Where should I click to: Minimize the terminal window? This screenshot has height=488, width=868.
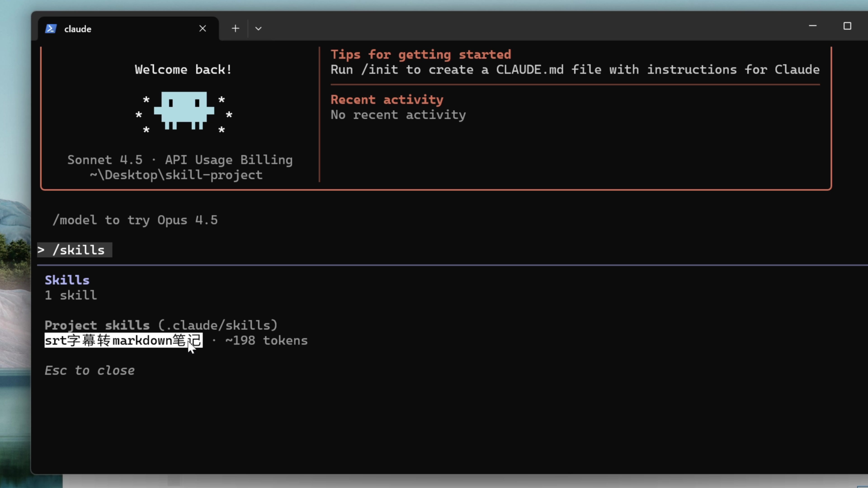coord(812,26)
